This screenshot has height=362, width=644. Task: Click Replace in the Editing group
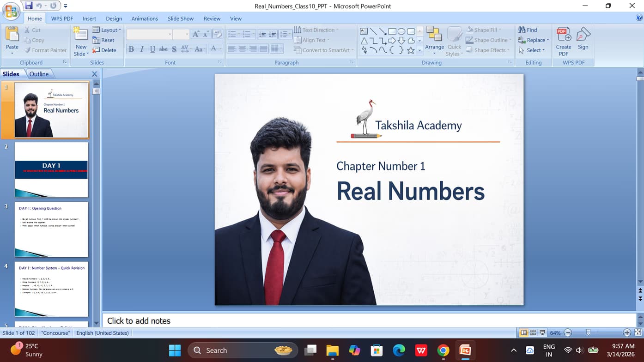[534, 40]
